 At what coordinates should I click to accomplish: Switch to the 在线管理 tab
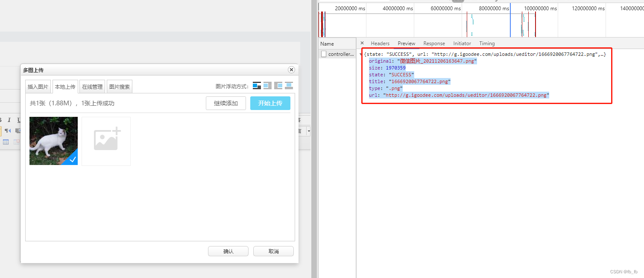click(92, 86)
